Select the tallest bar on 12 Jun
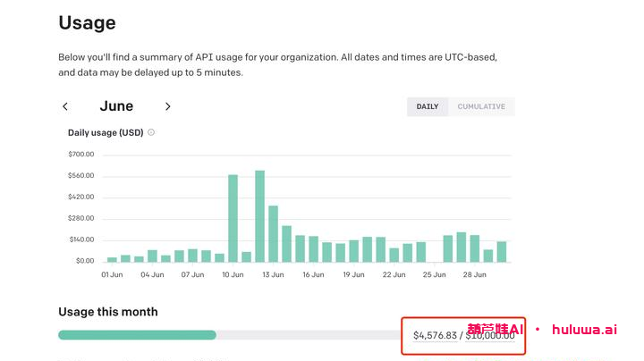The width and height of the screenshot is (644, 361). [x=259, y=216]
